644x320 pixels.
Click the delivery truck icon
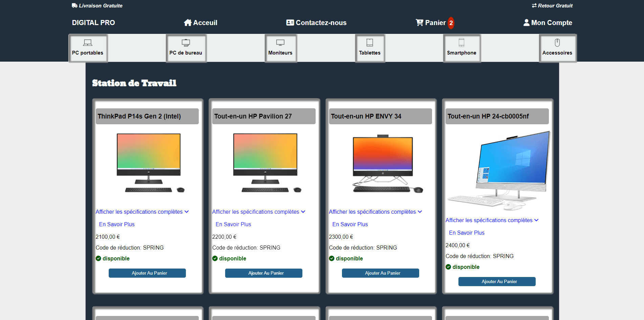pyautogui.click(x=74, y=5)
